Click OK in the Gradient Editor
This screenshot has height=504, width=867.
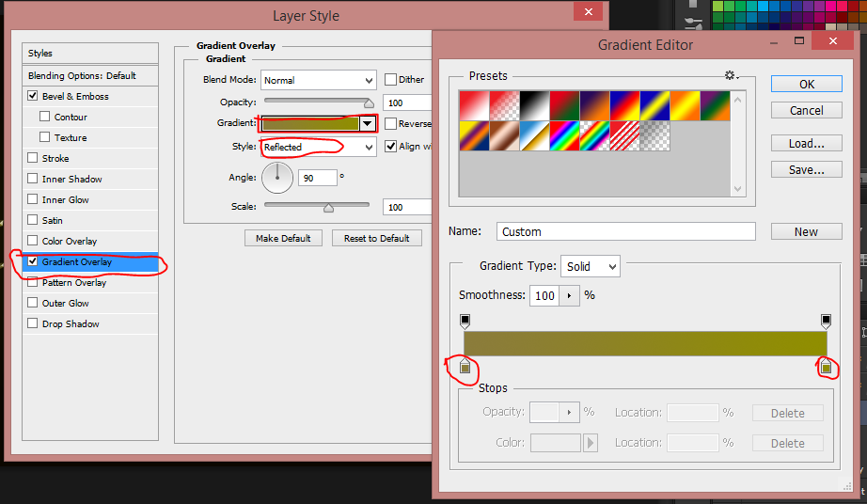click(807, 84)
